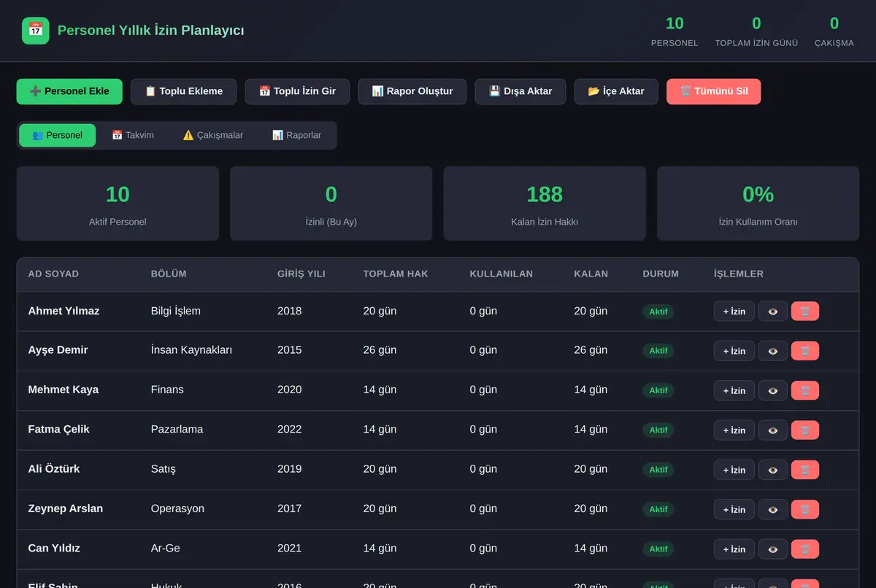This screenshot has height=588, width=876.
Task: Switch to the Takvim tab
Action: click(x=133, y=135)
